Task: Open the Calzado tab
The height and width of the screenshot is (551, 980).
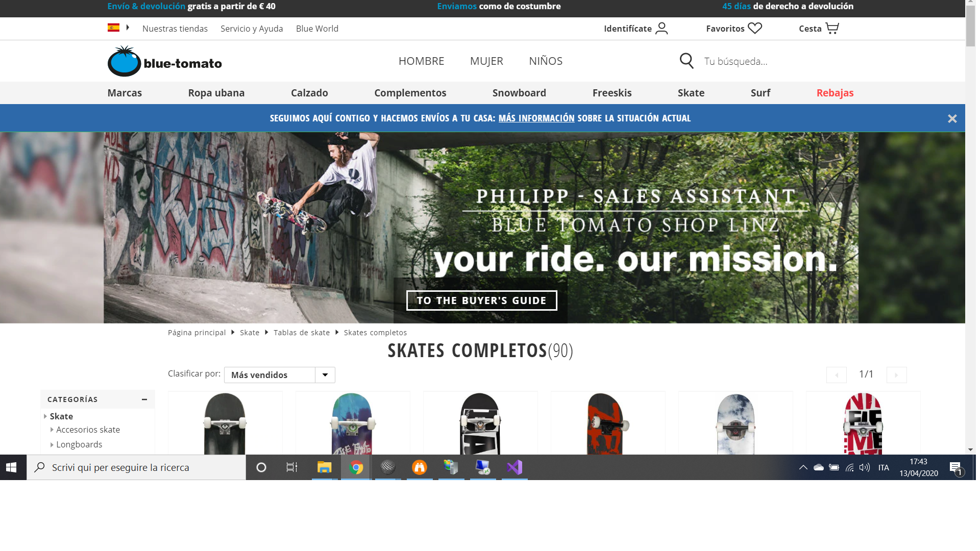Action: [309, 93]
